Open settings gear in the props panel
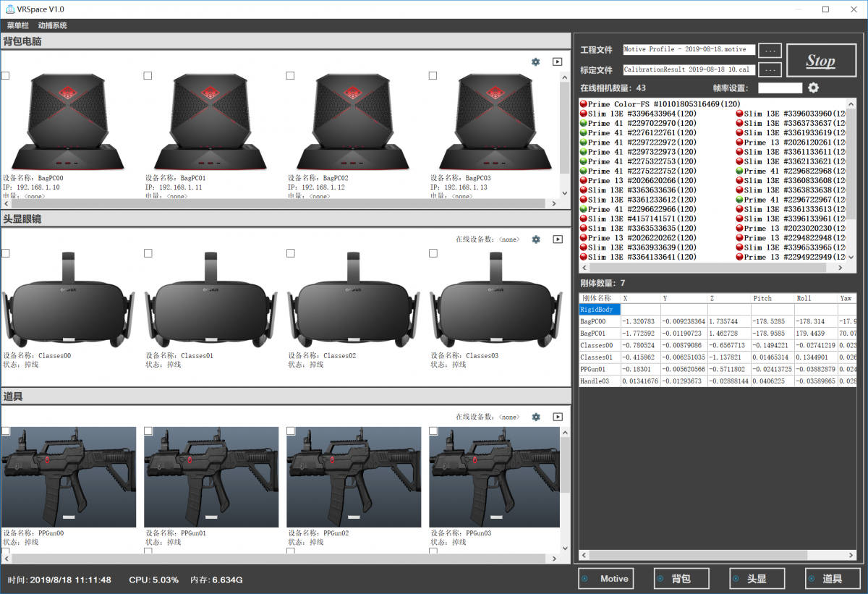This screenshot has width=868, height=594. click(536, 417)
